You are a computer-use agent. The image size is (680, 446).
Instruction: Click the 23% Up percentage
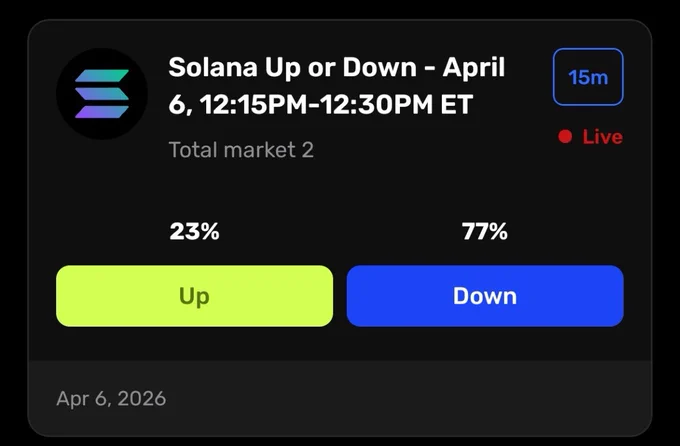point(194,231)
